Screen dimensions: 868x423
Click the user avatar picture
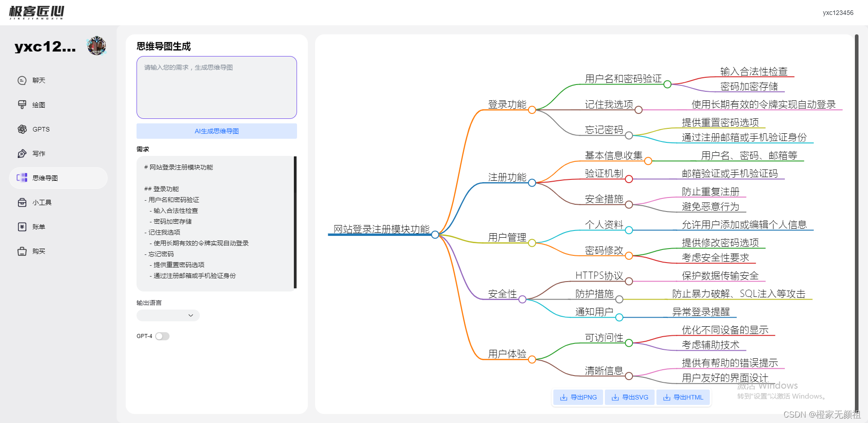(97, 46)
